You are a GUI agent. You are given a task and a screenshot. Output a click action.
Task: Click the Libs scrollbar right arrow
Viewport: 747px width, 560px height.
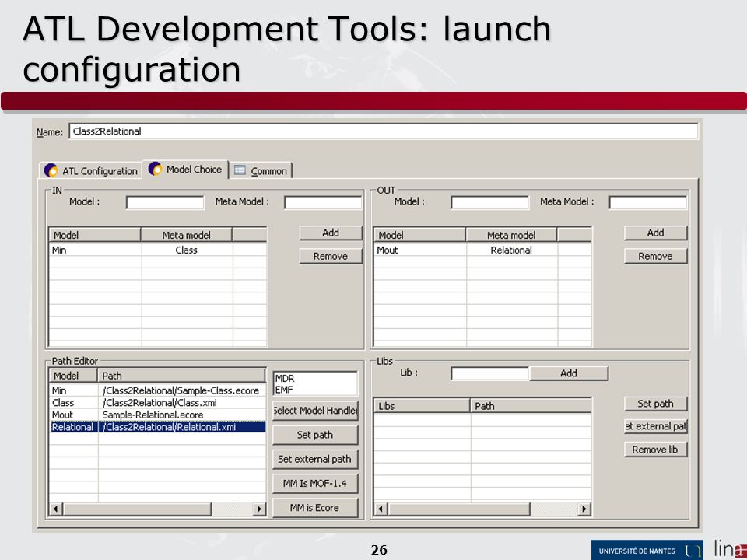[584, 509]
